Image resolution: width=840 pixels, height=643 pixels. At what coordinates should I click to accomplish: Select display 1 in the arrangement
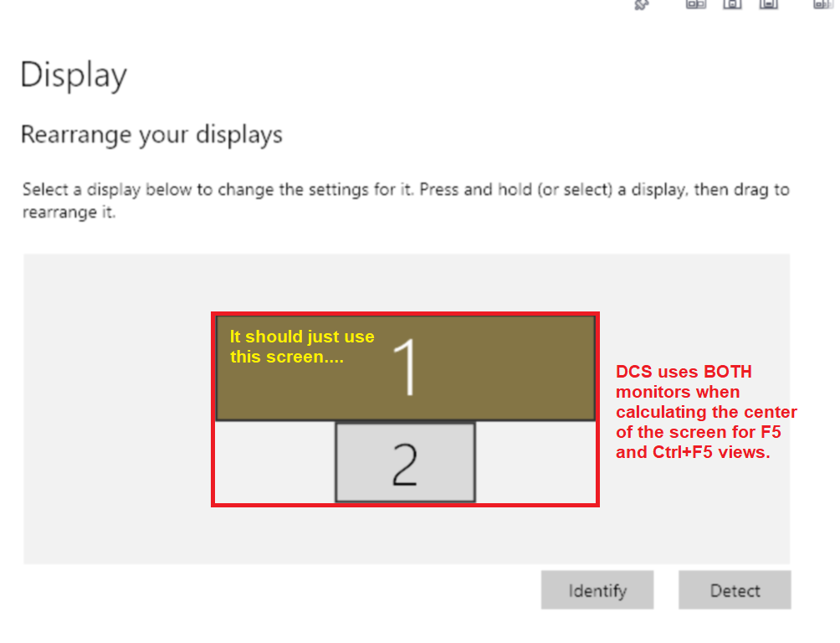tap(405, 368)
